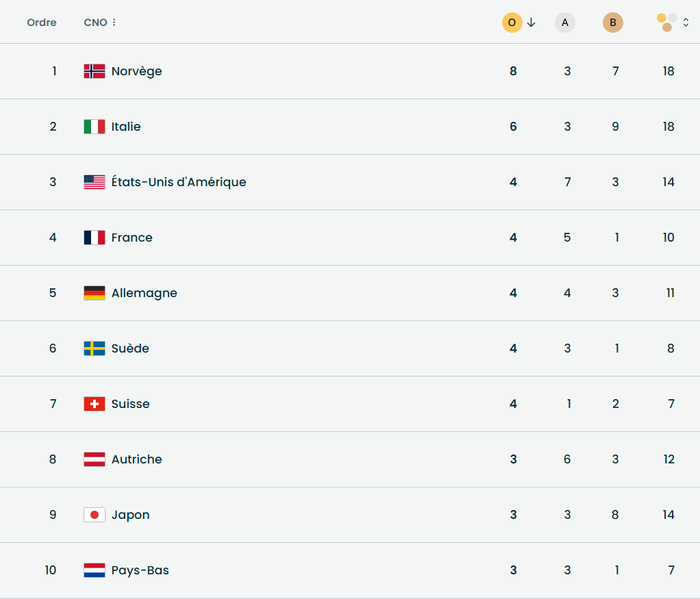
Task: Click the total medals cluster icon
Action: pos(667,22)
